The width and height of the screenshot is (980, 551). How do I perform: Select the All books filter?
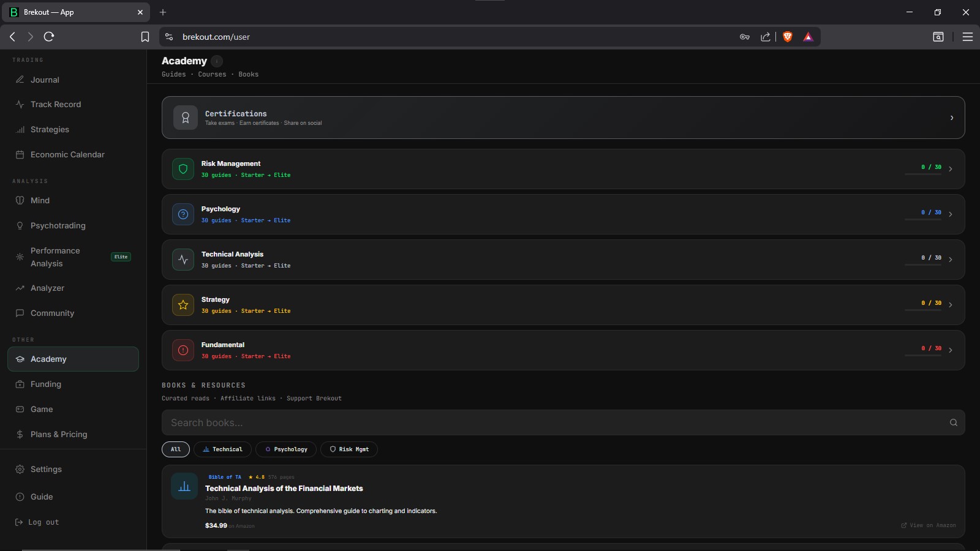(x=176, y=449)
